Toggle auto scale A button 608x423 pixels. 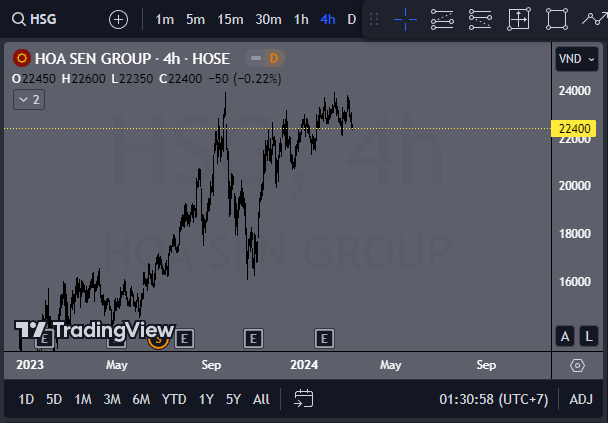[565, 336]
